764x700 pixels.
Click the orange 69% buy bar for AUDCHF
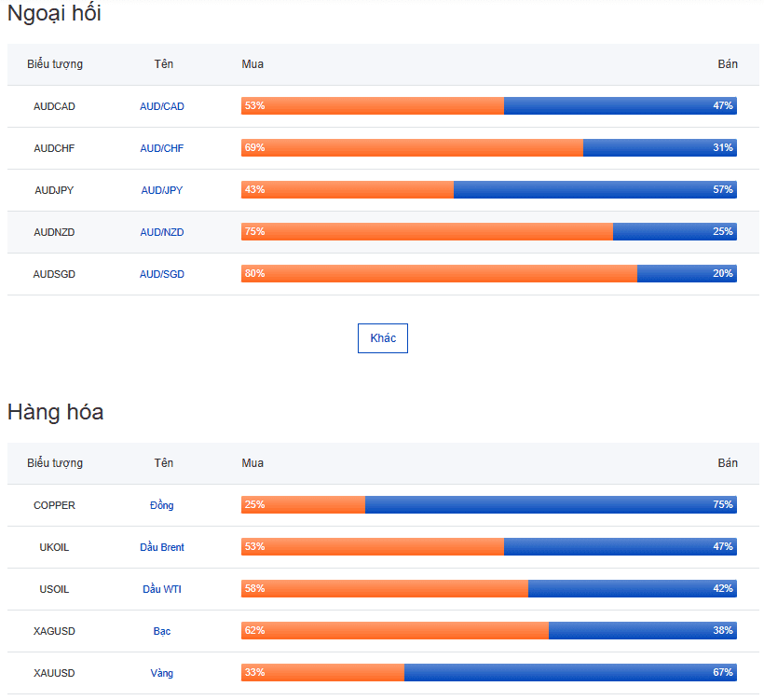point(412,147)
